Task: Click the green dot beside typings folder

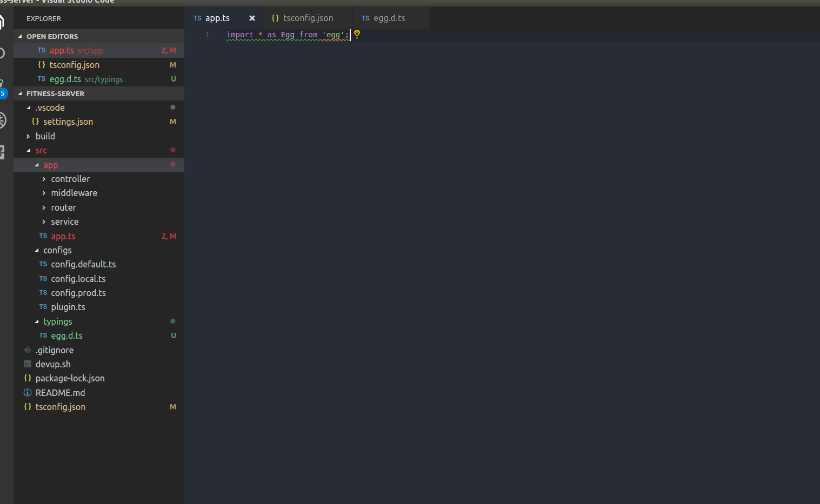Action: pyautogui.click(x=172, y=321)
